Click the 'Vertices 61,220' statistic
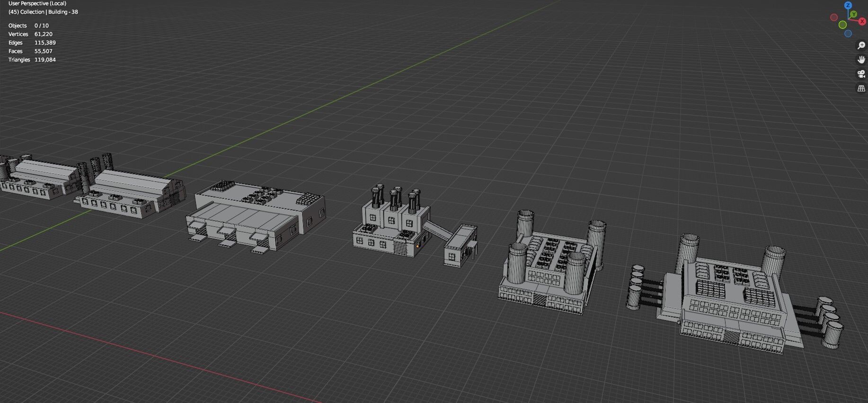This screenshot has width=868, height=403. pos(30,34)
